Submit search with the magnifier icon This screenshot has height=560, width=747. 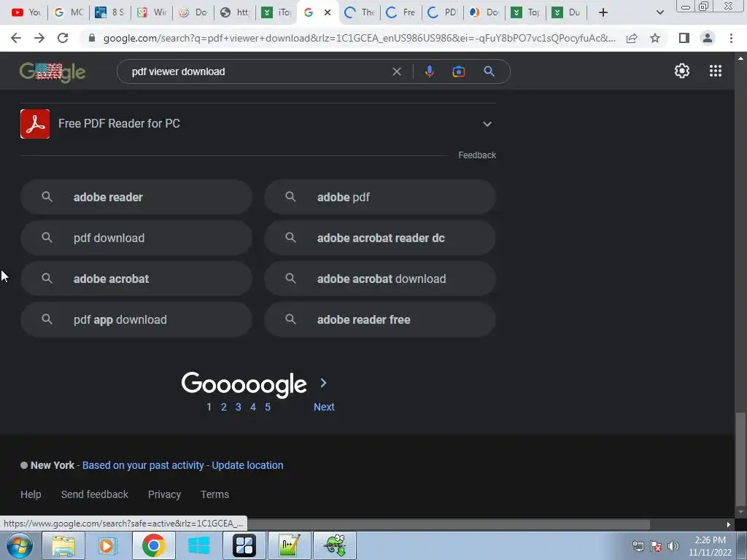(489, 71)
